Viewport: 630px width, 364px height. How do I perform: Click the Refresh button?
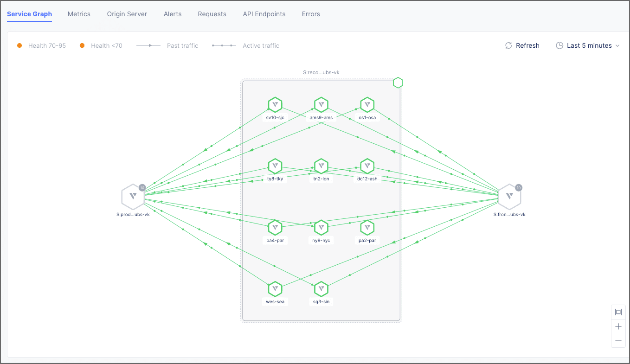coord(522,45)
